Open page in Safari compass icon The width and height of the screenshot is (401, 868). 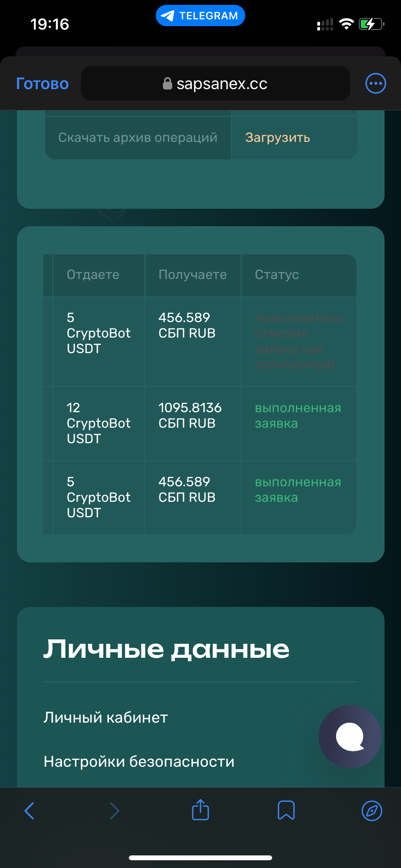coord(372,810)
